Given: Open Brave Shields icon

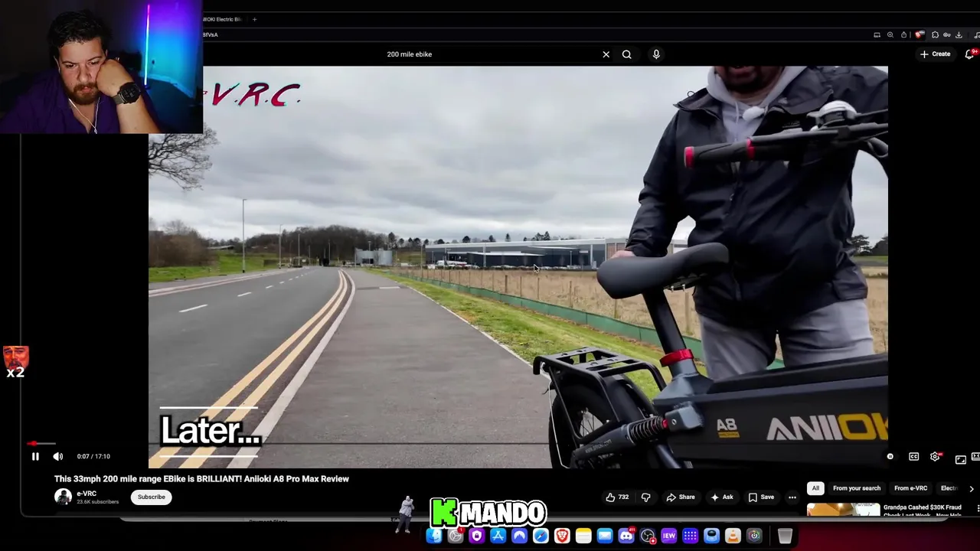Looking at the screenshot, I should click(x=920, y=35).
